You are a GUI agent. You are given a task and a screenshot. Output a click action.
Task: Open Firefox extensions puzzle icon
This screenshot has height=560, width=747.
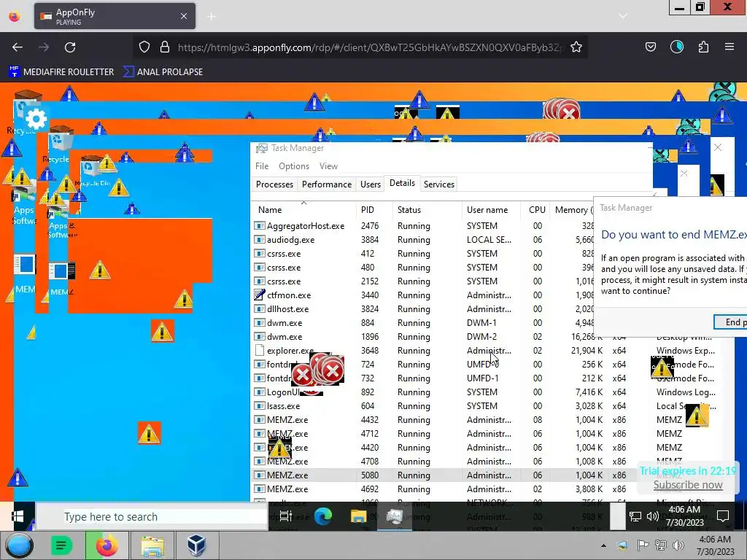pos(703,47)
